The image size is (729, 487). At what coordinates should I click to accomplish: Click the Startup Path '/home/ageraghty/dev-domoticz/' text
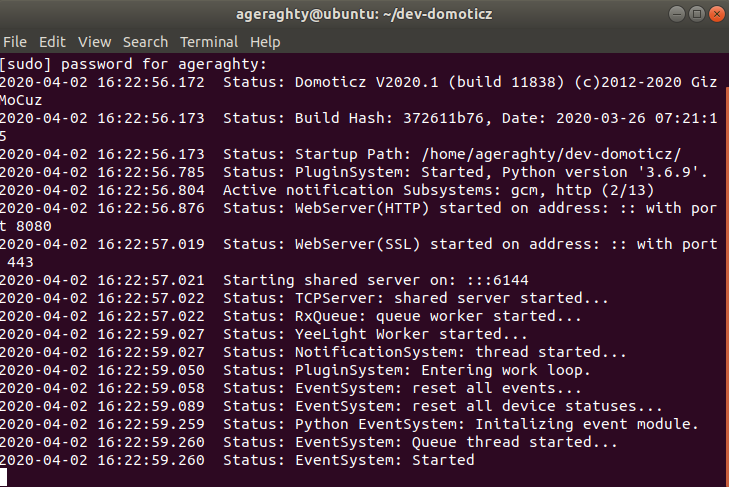[x=551, y=154]
